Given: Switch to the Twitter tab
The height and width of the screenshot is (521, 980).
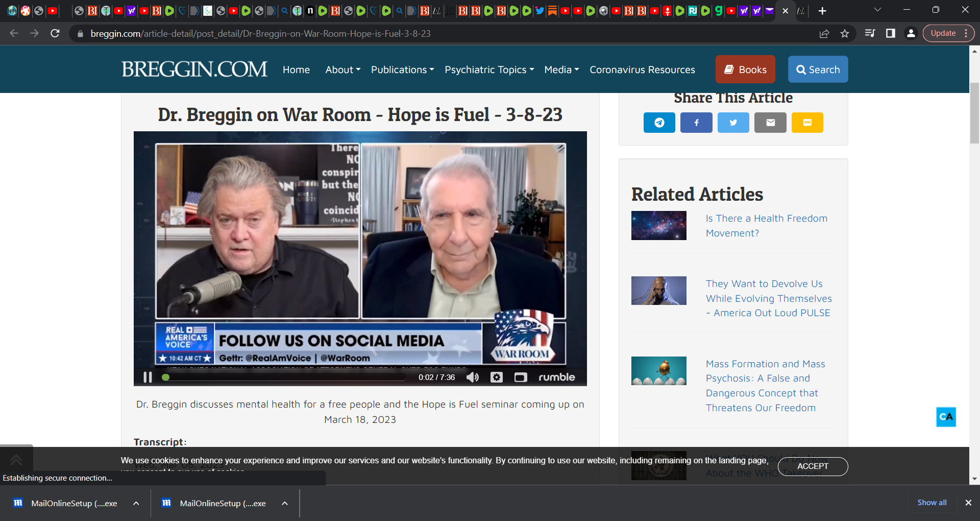Looking at the screenshot, I should pyautogui.click(x=540, y=11).
